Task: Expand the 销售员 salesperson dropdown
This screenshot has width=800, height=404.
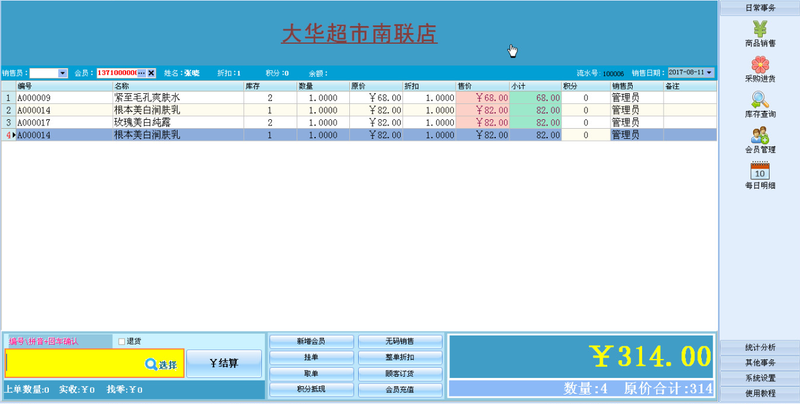Action: [x=63, y=73]
